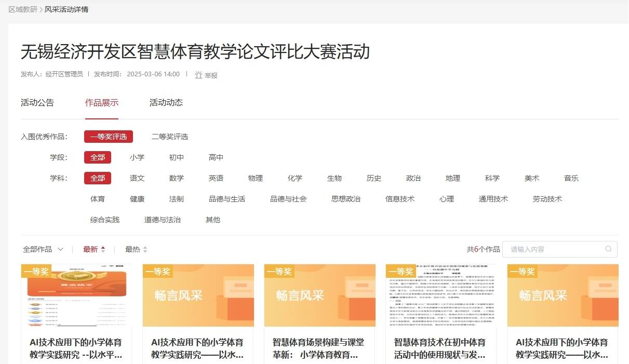Filter by 道德与法治 subject
The width and height of the screenshot is (629, 364).
pos(163,220)
